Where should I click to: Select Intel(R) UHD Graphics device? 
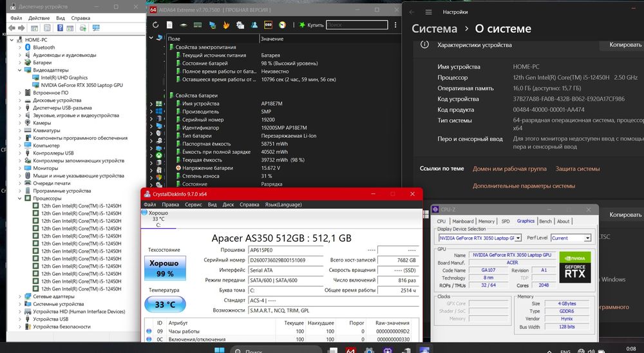click(x=64, y=78)
